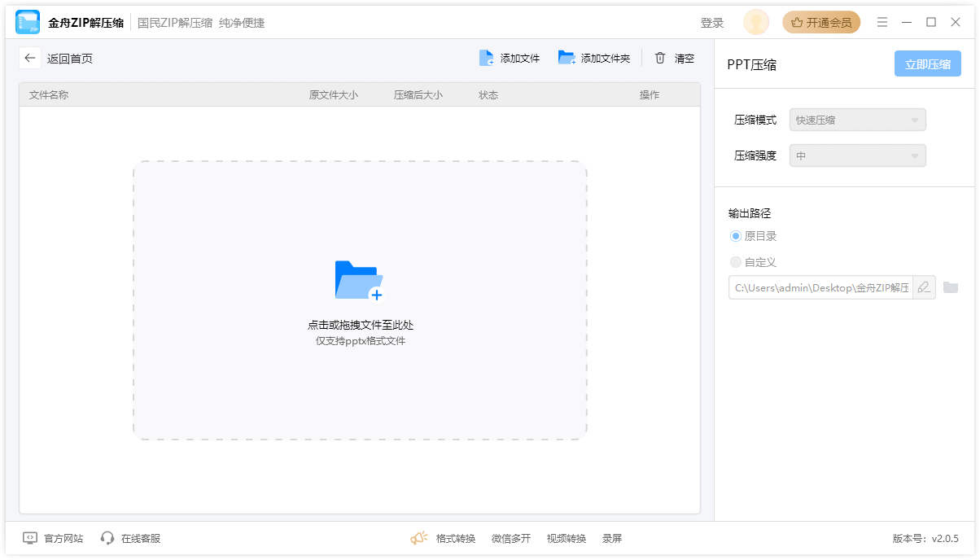Click the 添加文件夹 folder icon
This screenshot has width=980, height=560.
pos(567,58)
